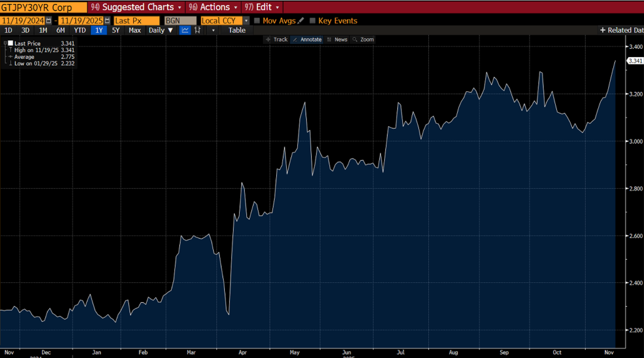Select the line chart type icon
Screen dimensions: 644x358
(x=185, y=30)
